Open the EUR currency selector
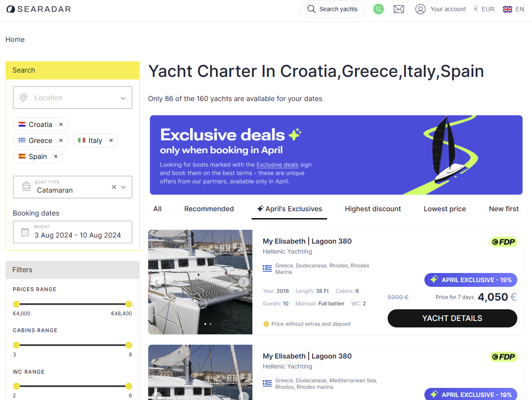 pos(484,9)
